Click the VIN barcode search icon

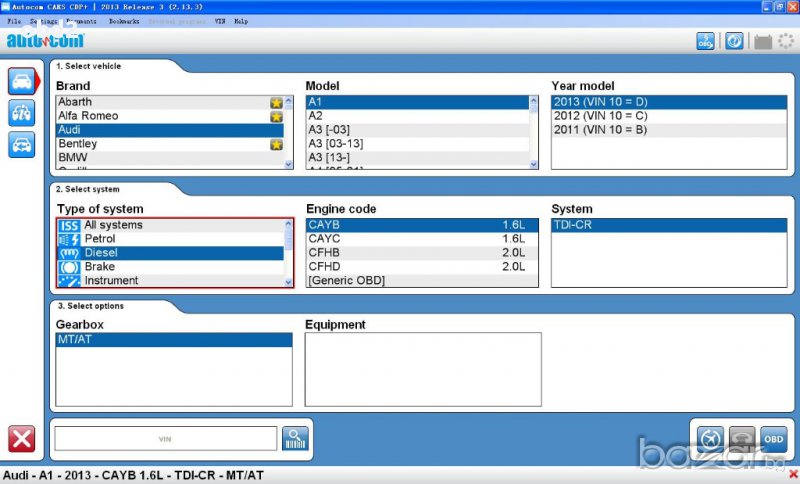coord(295,438)
